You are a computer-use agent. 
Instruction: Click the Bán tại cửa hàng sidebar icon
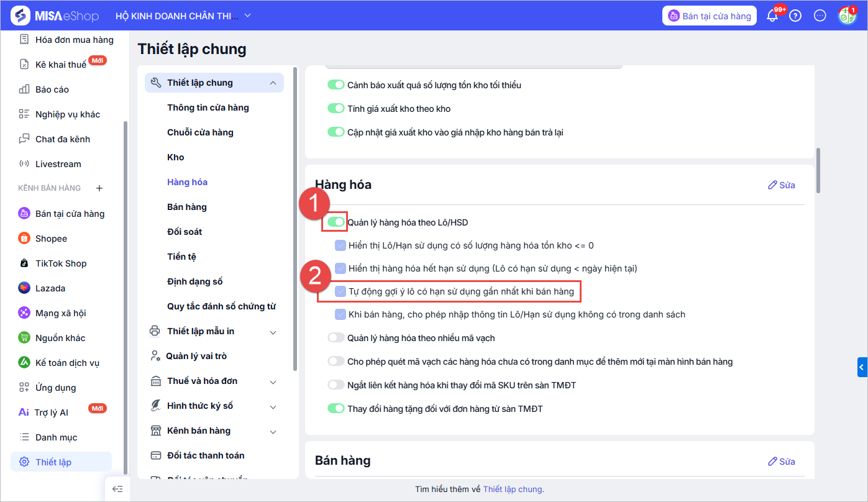point(24,214)
